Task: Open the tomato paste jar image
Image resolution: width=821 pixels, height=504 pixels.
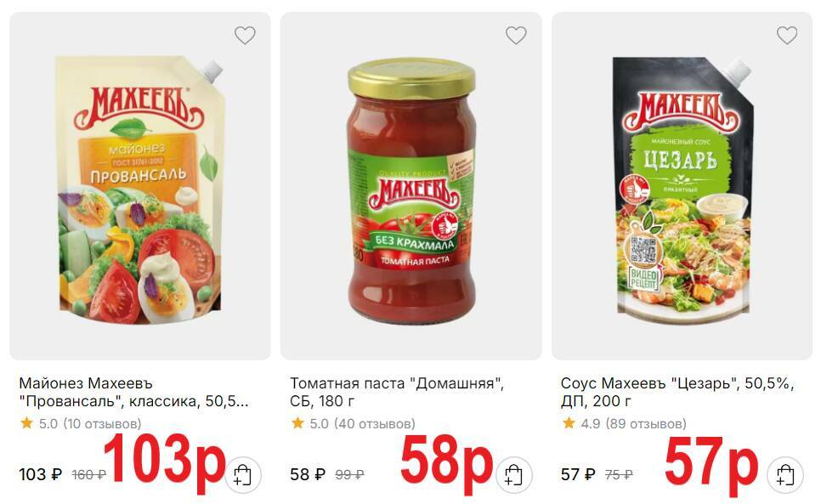Action: (411, 186)
